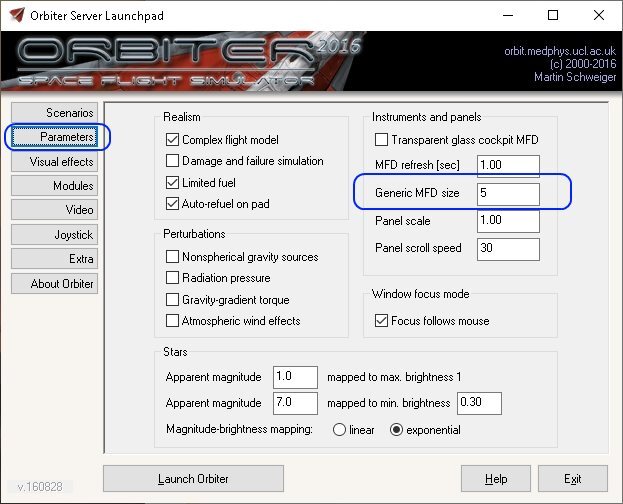Click 'mapped to max. brightness 1' text
The width and height of the screenshot is (623, 504).
[394, 377]
